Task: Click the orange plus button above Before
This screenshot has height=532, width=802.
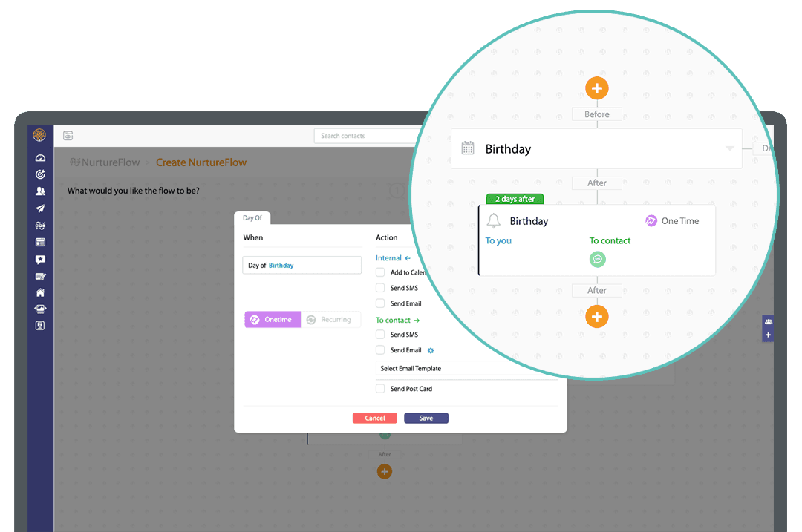Action: coord(597,88)
